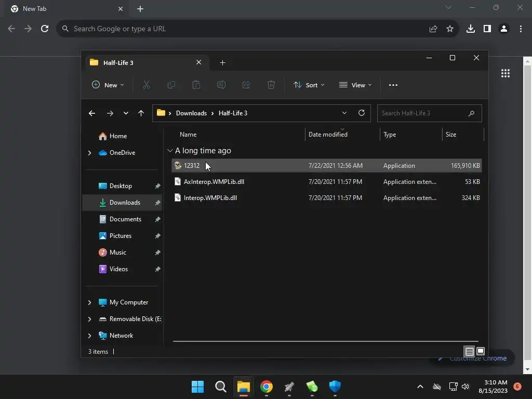Open the New dropdown in Explorer
This screenshot has width=532, height=399.
(x=108, y=85)
